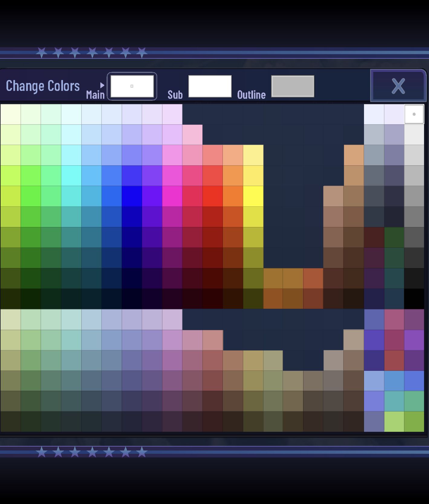Select the brick red swatch in the bottom-right palette
Screen dimensions: 429x504
coord(394,360)
